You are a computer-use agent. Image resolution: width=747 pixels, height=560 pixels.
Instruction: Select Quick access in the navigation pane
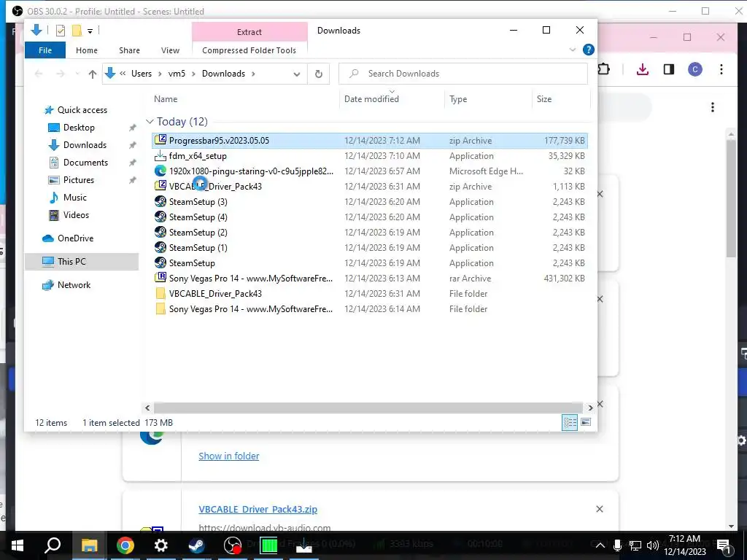[82, 110]
